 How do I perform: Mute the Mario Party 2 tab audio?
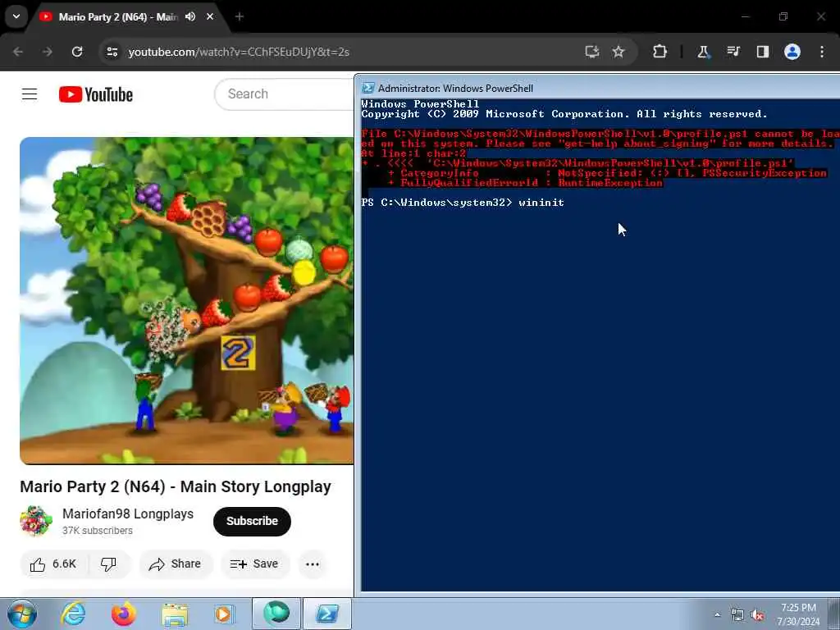(x=190, y=16)
